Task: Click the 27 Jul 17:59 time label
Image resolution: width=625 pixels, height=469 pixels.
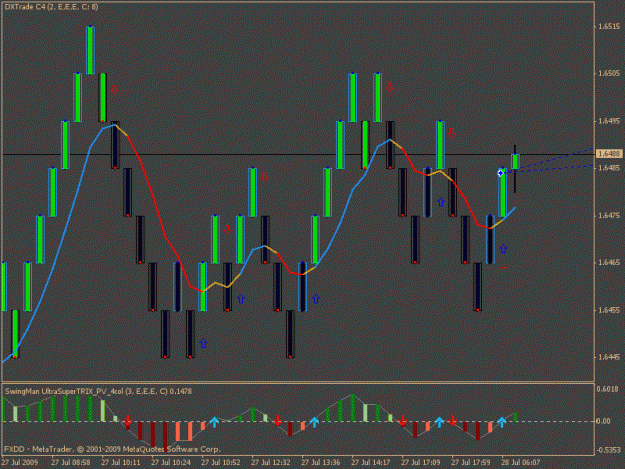Action: click(471, 462)
